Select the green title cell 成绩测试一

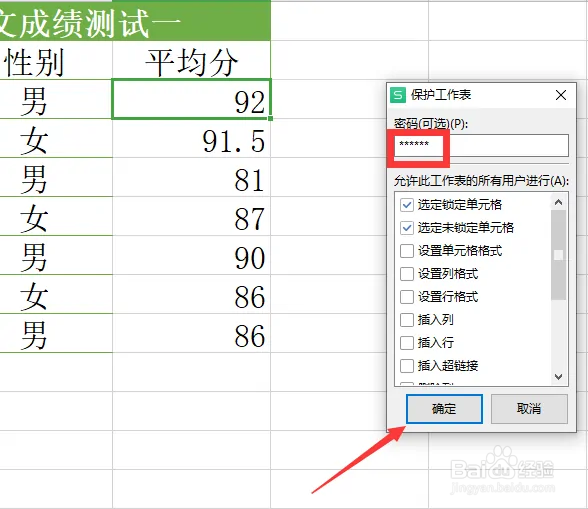pos(135,20)
